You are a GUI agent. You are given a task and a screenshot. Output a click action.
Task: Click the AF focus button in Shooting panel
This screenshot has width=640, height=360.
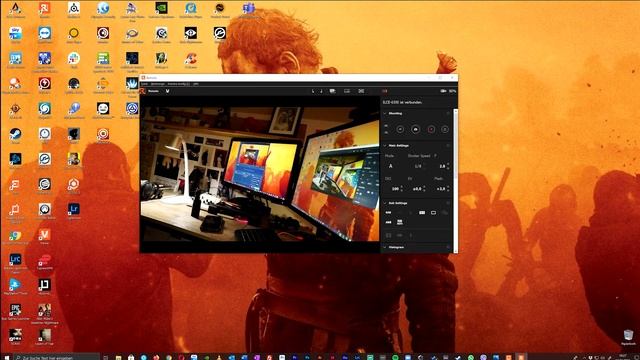pos(400,129)
